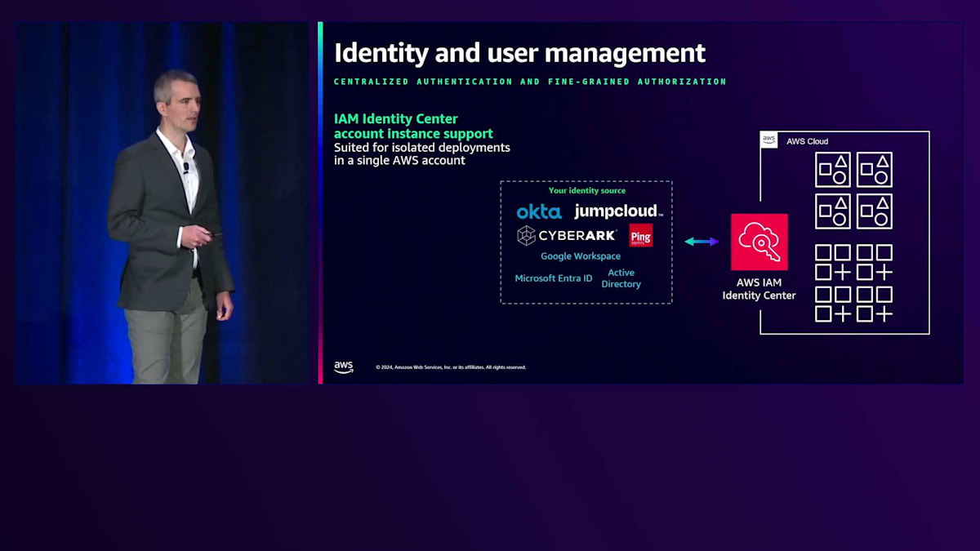This screenshot has width=980, height=551.
Task: Click the CyberArk cube logo
Action: click(x=526, y=236)
